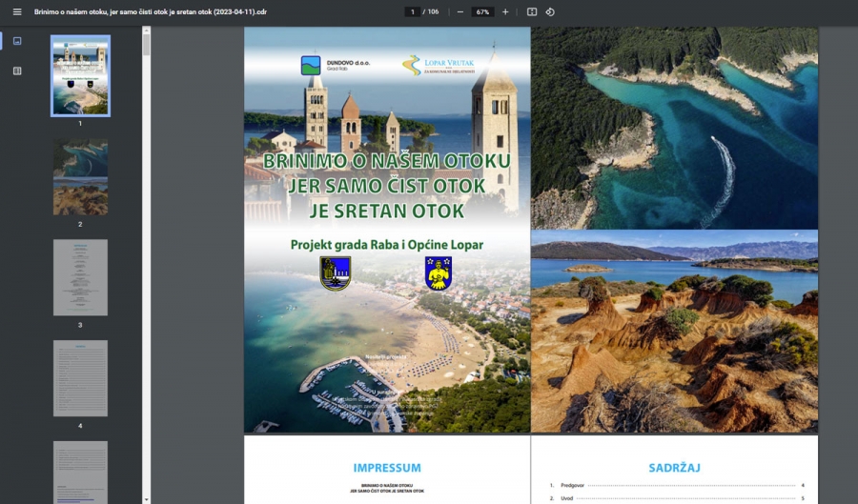Screen dimensions: 858x504
Task: Click the zoom out minus icon
Action: click(460, 11)
